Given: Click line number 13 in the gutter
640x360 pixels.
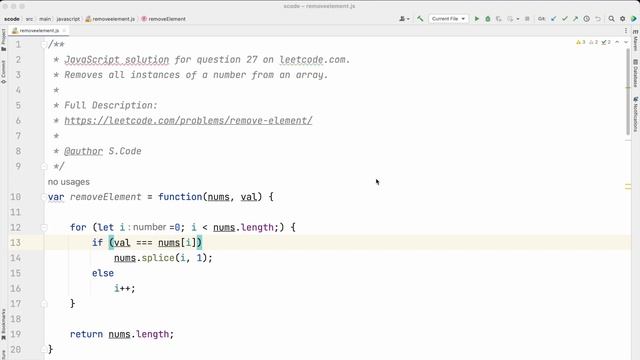Looking at the screenshot, I should (16, 242).
